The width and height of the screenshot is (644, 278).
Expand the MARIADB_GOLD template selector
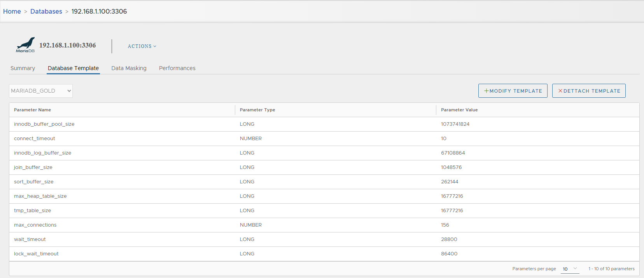pos(41,91)
